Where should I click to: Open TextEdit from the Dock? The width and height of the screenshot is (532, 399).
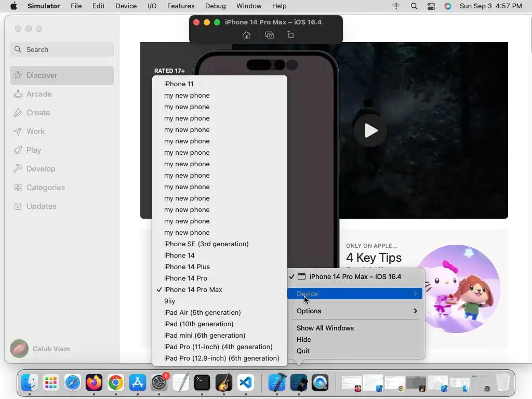point(180,383)
